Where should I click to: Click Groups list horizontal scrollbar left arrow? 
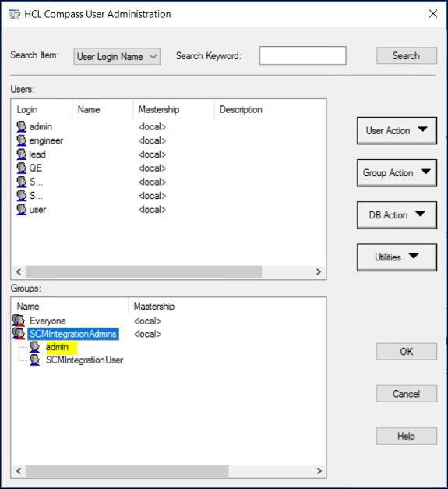(x=19, y=470)
